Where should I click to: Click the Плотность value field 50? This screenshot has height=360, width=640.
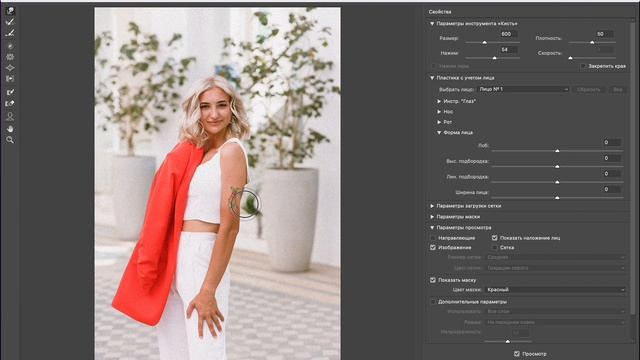604,34
